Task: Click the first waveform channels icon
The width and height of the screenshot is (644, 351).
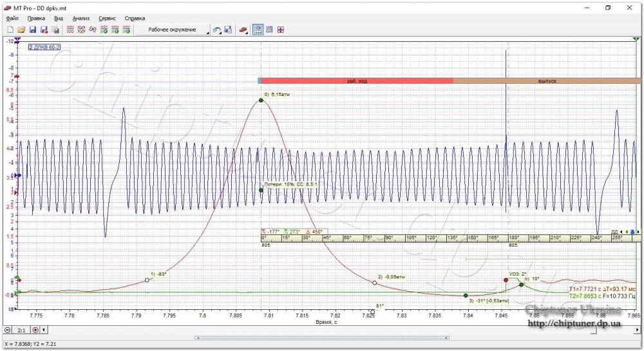Action: (x=70, y=30)
